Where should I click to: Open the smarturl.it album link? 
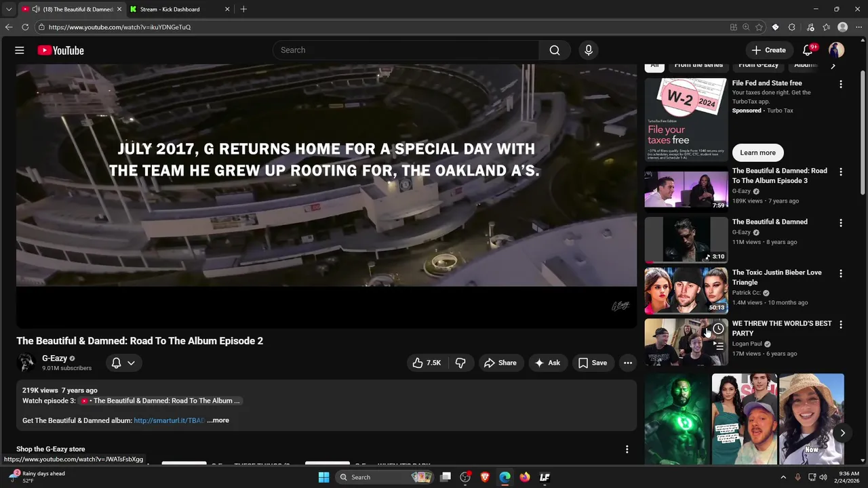[169, 420]
